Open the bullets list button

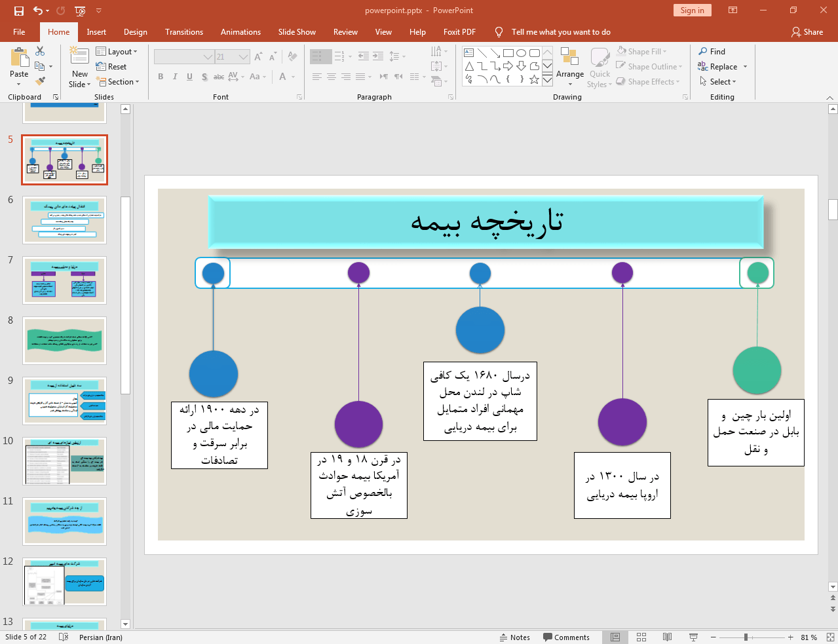316,56
